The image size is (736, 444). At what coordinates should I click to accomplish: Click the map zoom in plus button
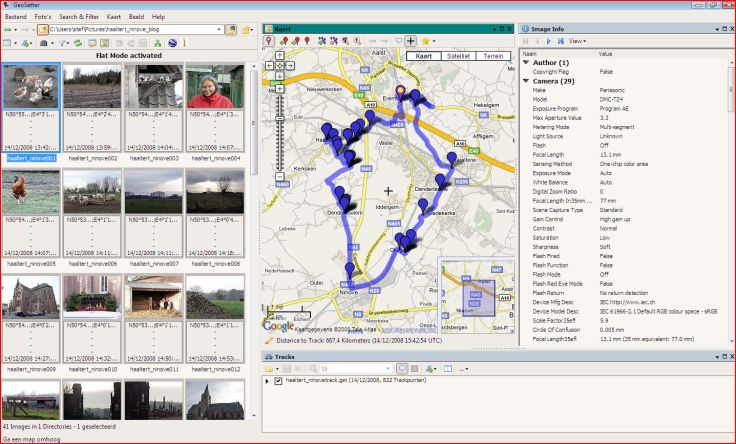click(x=278, y=88)
